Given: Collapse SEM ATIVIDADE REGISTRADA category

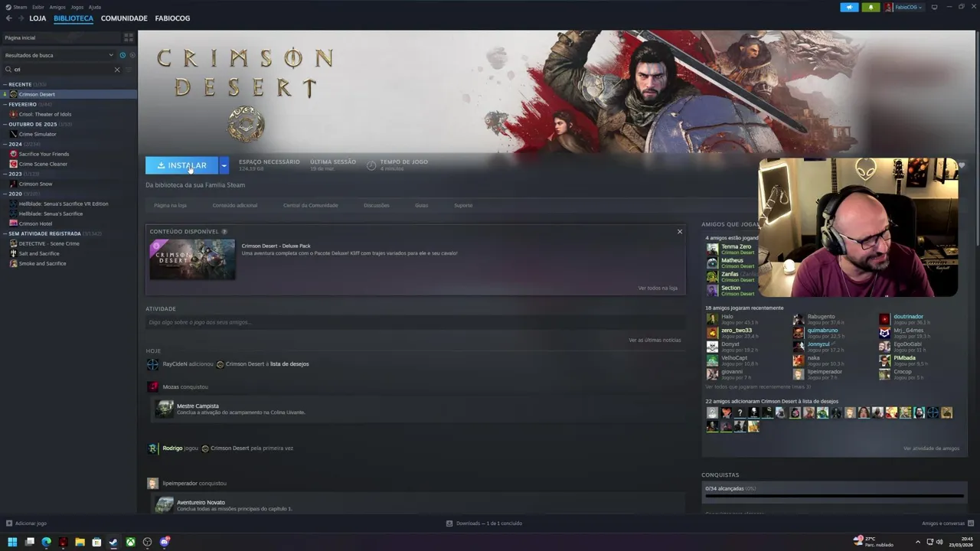Looking at the screenshot, I should coord(5,233).
